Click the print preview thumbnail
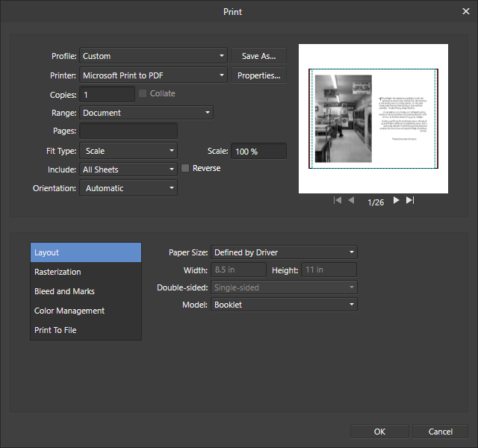This screenshot has height=448, width=478. [373, 119]
